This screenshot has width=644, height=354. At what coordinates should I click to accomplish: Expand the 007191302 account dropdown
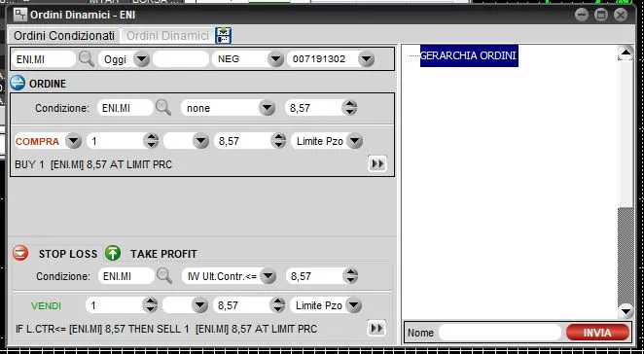(x=366, y=59)
